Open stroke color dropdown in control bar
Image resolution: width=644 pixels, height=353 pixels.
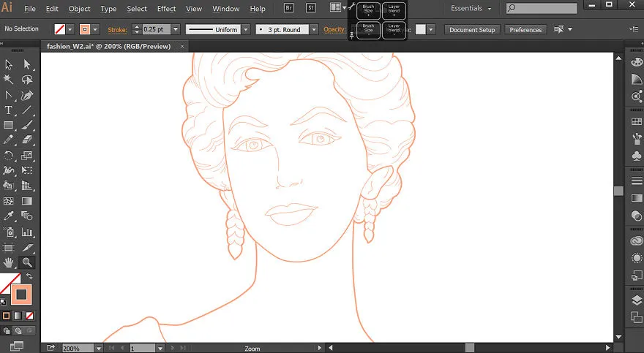[96, 29]
